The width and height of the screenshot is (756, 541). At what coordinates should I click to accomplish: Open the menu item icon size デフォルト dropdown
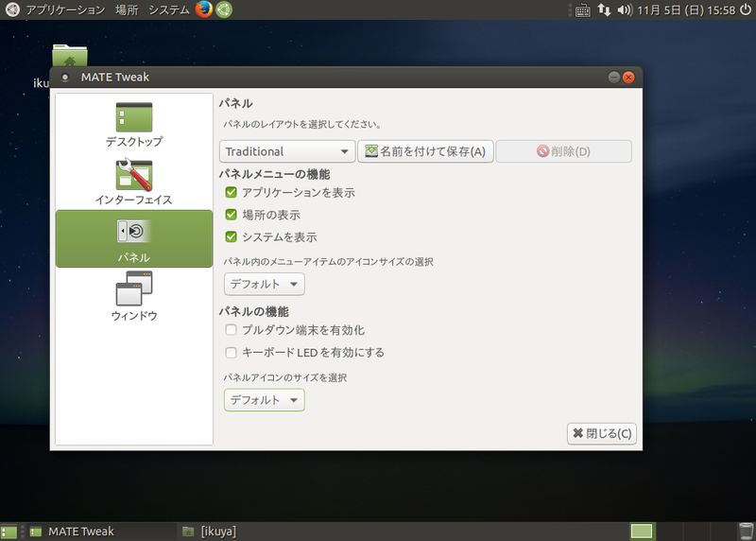(265, 284)
